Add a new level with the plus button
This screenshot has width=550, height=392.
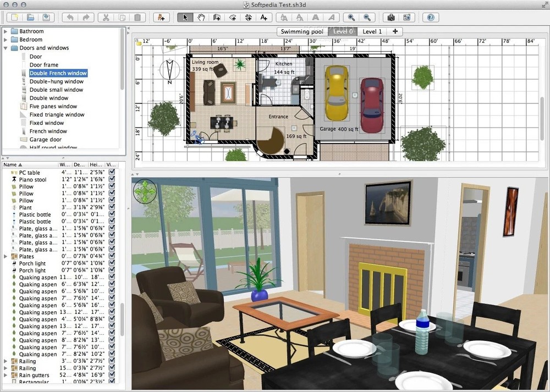point(395,31)
